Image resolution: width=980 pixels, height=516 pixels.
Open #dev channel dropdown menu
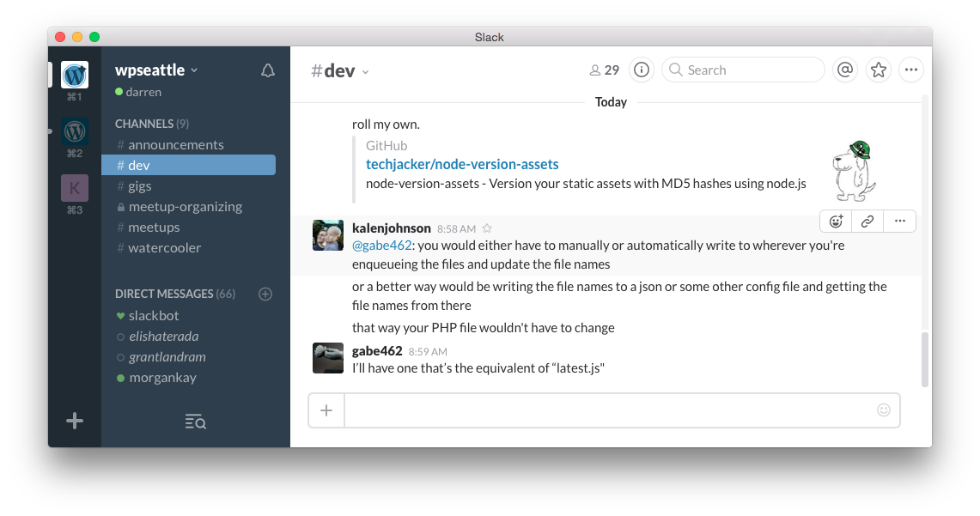pyautogui.click(x=340, y=70)
